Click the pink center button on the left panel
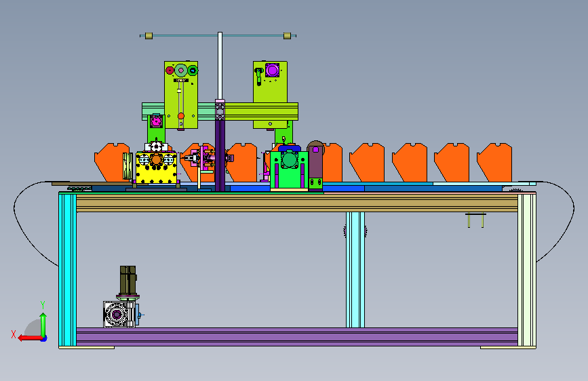Screen dimensions: 588x381 pyautogui.click(x=181, y=70)
